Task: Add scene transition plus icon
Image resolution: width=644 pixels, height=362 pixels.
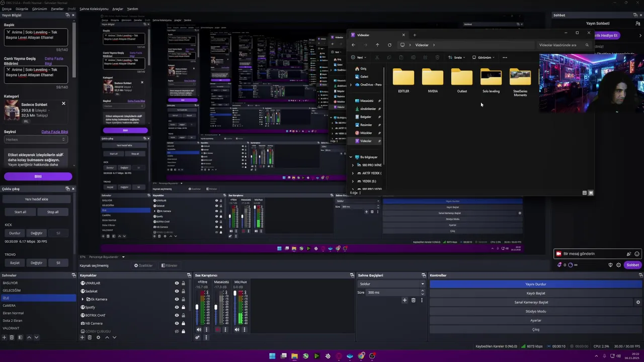Action: (x=405, y=300)
